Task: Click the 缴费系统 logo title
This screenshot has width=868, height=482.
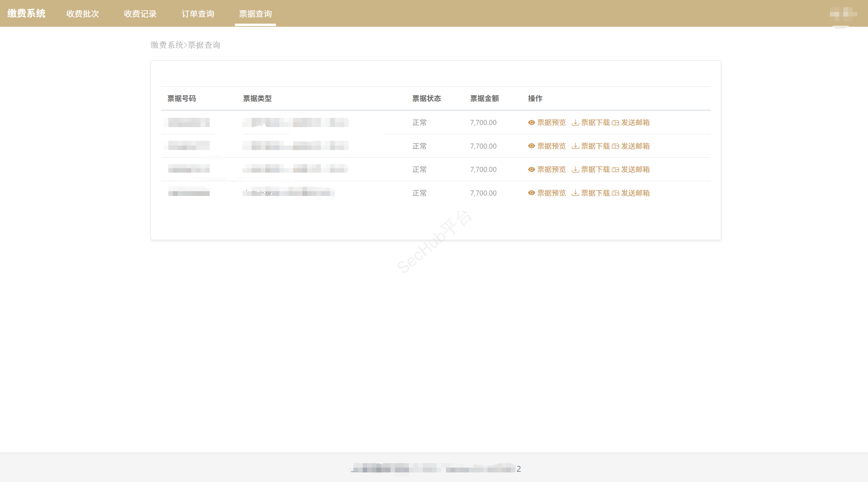Action: point(26,13)
